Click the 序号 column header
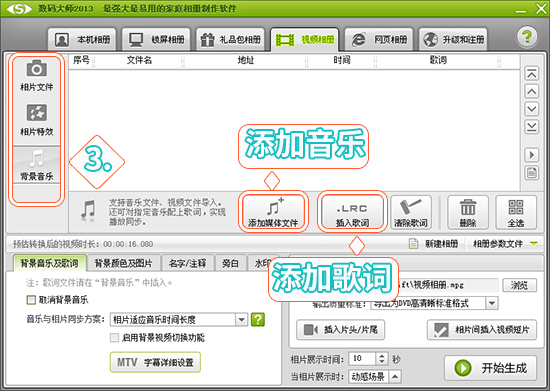This screenshot has width=550, height=391. pos(81,60)
